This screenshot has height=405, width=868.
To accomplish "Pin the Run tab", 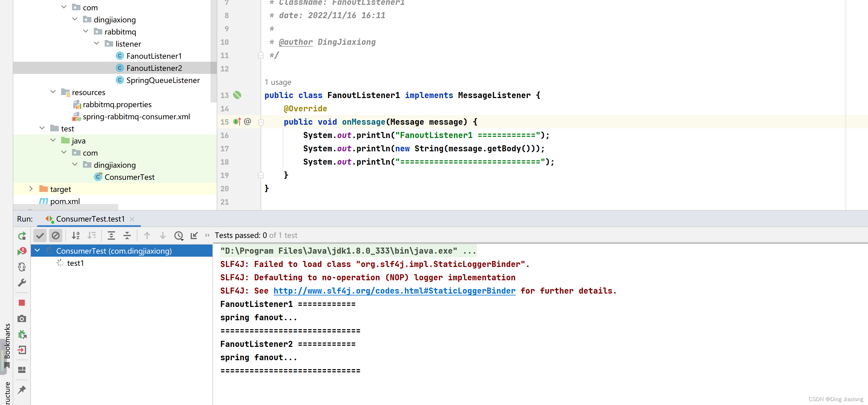I will [22, 390].
